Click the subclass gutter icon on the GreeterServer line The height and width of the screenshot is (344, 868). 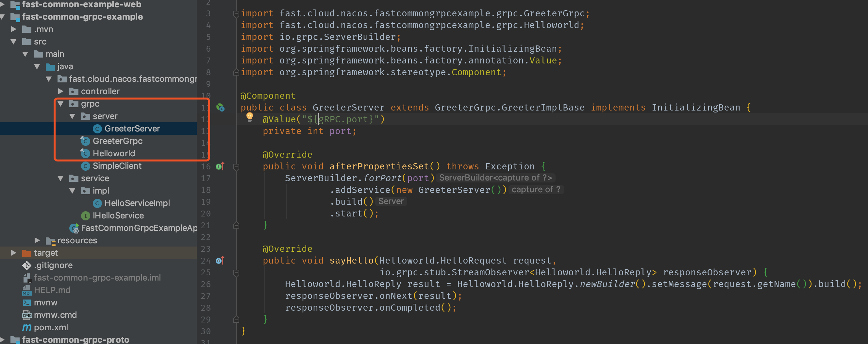220,108
